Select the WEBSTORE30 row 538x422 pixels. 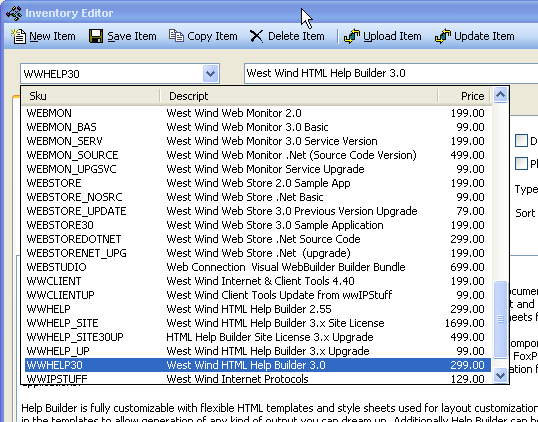point(258,225)
